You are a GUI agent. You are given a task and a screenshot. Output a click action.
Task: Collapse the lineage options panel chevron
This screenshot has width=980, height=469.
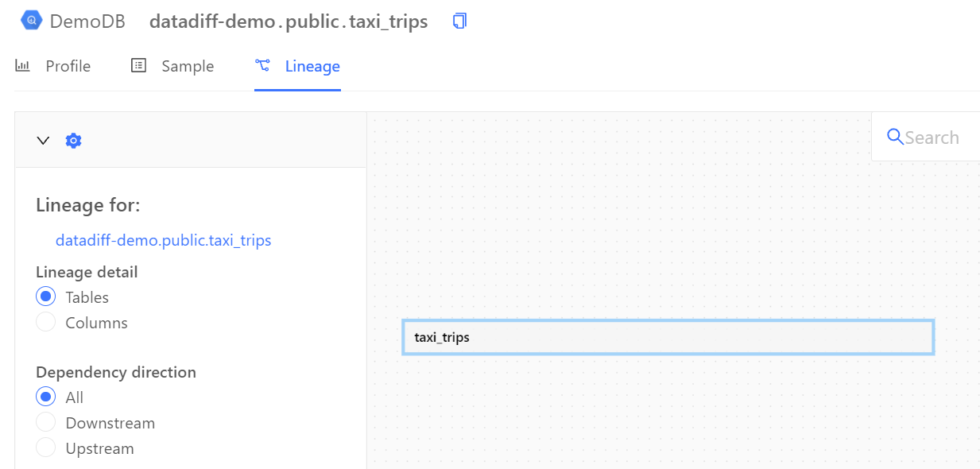[44, 141]
